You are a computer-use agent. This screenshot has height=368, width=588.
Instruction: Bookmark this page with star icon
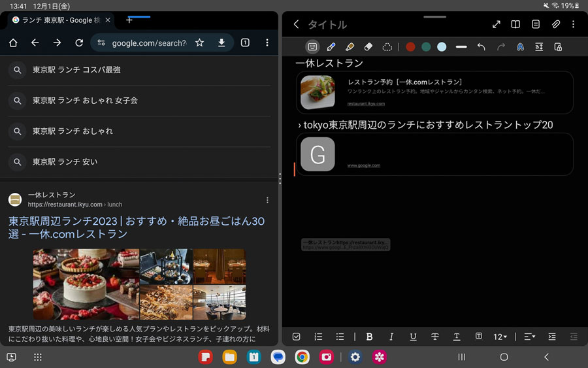click(x=199, y=42)
